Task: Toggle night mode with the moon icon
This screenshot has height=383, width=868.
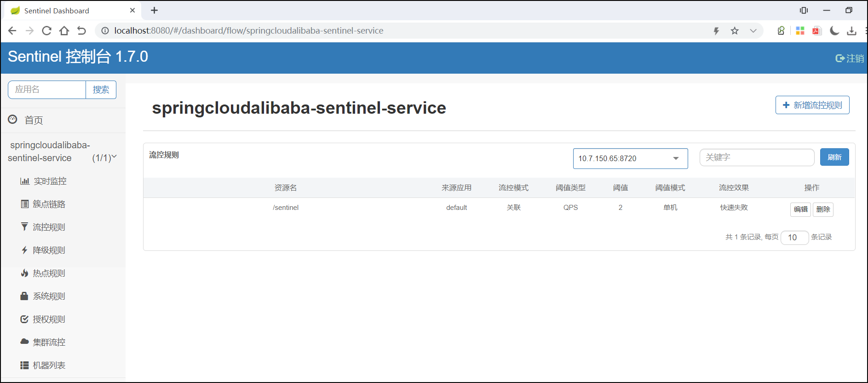Action: tap(834, 31)
